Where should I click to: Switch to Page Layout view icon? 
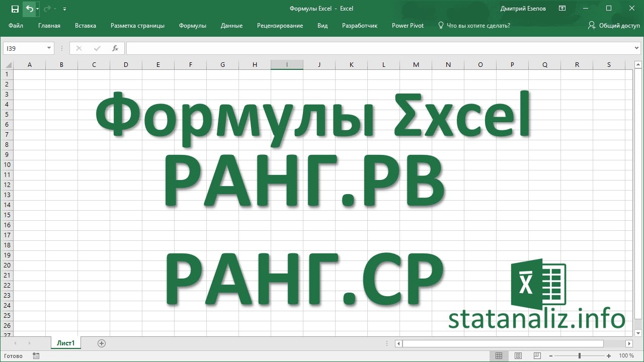click(x=518, y=356)
